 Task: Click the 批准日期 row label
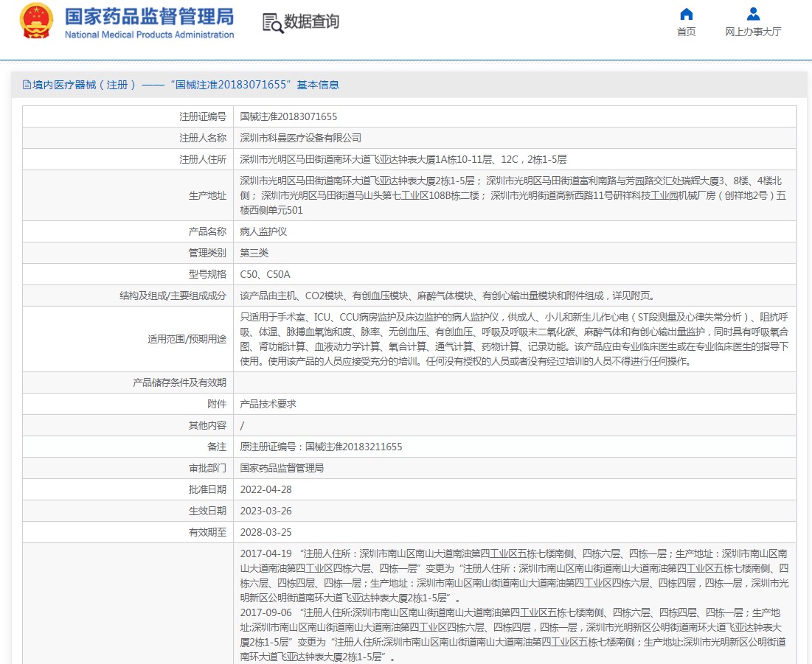pyautogui.click(x=208, y=489)
